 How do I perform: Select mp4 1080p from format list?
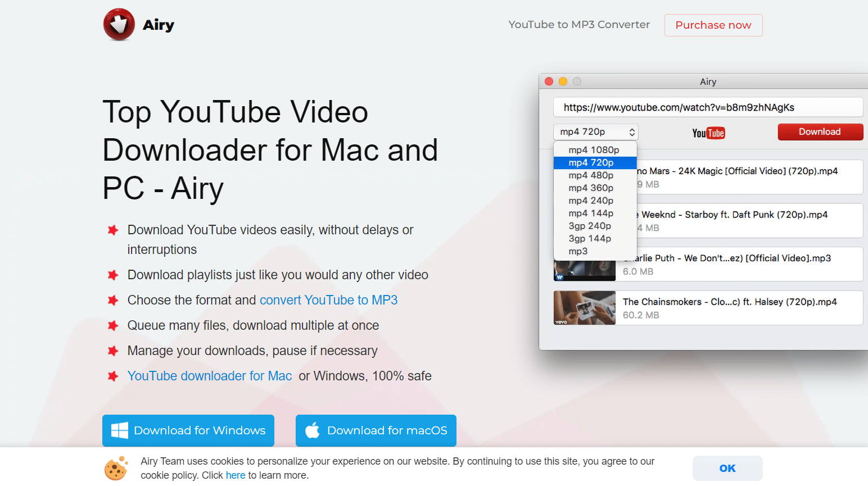click(x=595, y=150)
